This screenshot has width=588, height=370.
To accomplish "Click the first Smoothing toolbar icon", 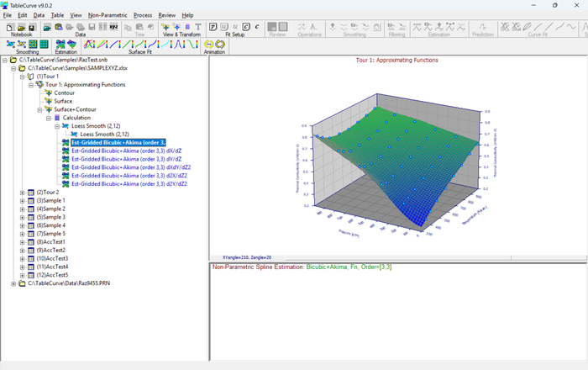I will 10,45.
